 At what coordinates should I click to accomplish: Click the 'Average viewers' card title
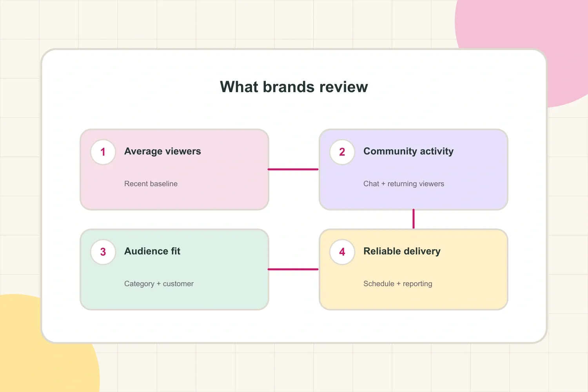pos(163,151)
